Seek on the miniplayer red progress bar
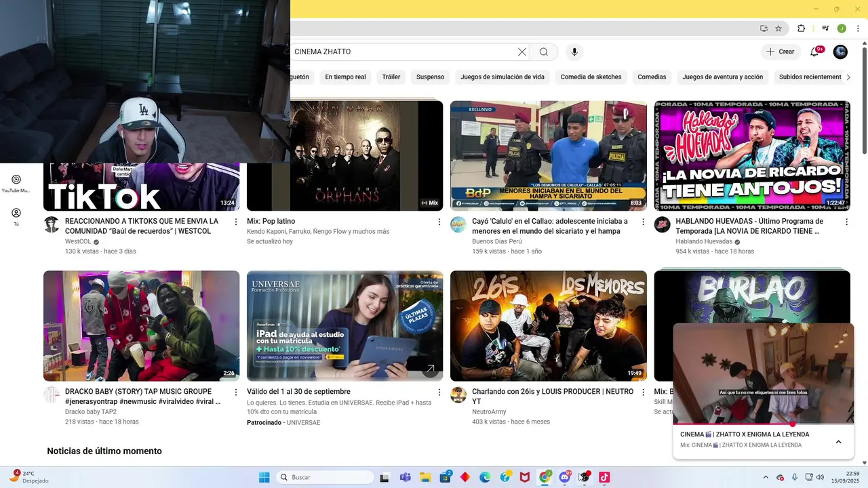 [x=764, y=424]
